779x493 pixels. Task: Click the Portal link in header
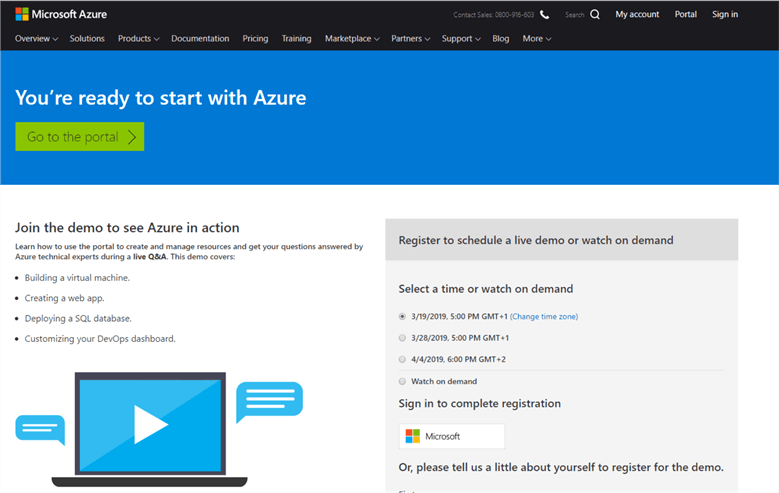tap(686, 14)
